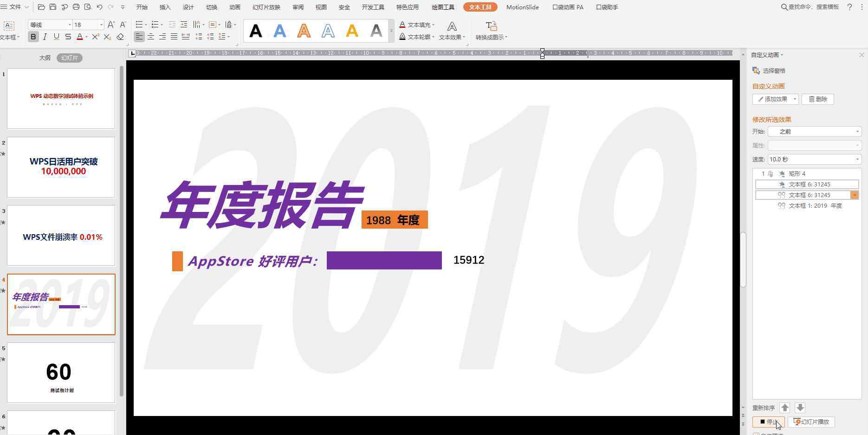Apply subscript formatting

coord(107,37)
